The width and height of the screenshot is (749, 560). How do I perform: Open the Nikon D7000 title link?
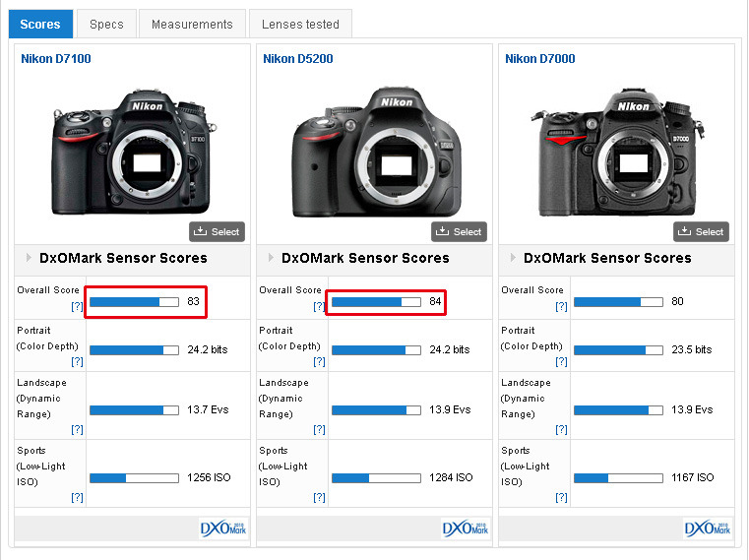[x=540, y=59]
